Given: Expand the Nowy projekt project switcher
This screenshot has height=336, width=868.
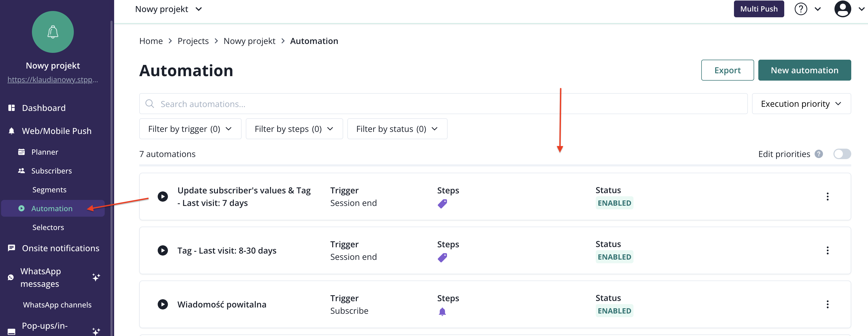Looking at the screenshot, I should 169,9.
